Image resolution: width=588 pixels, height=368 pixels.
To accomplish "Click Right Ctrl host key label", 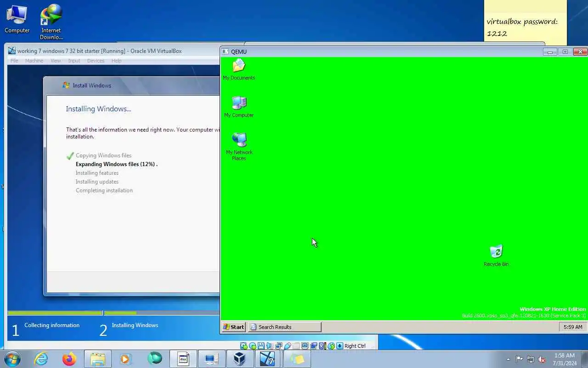I will (x=355, y=346).
